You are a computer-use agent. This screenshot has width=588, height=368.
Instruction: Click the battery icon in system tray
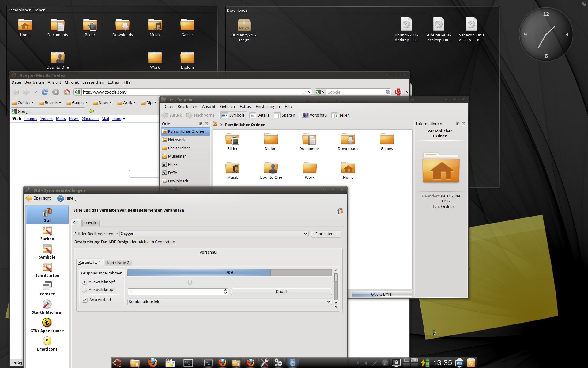[x=425, y=363]
